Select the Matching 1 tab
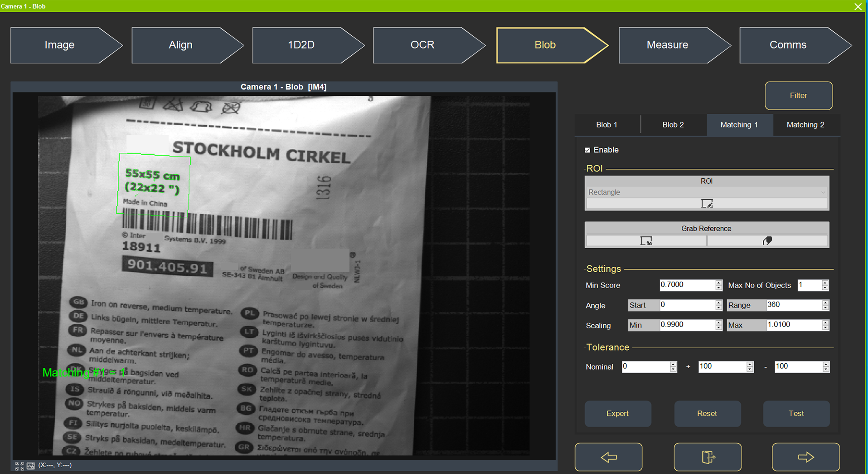The image size is (868, 474). click(739, 125)
